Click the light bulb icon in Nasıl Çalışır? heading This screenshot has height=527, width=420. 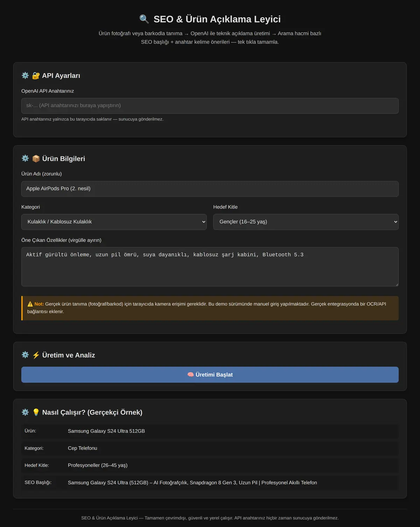pyautogui.click(x=36, y=412)
